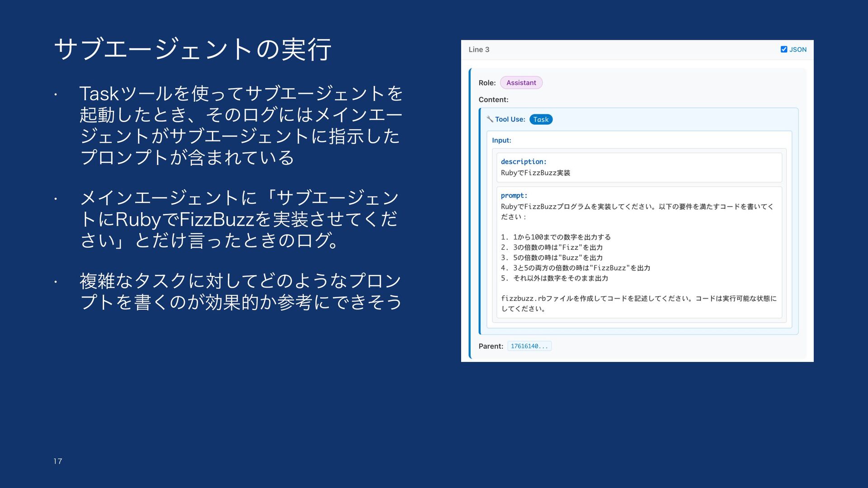Click the slide title サブエージェントの実行
Image resolution: width=868 pixels, height=488 pixels.
(x=193, y=49)
